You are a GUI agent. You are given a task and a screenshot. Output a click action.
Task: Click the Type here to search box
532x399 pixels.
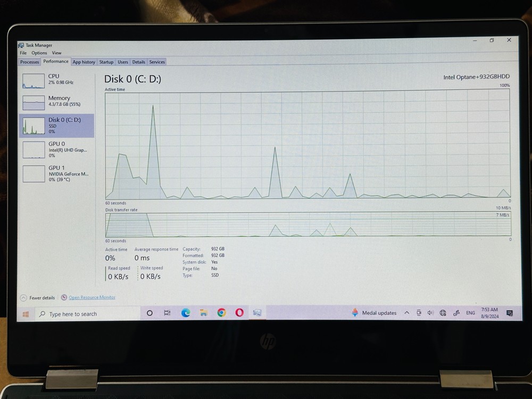[87, 314]
